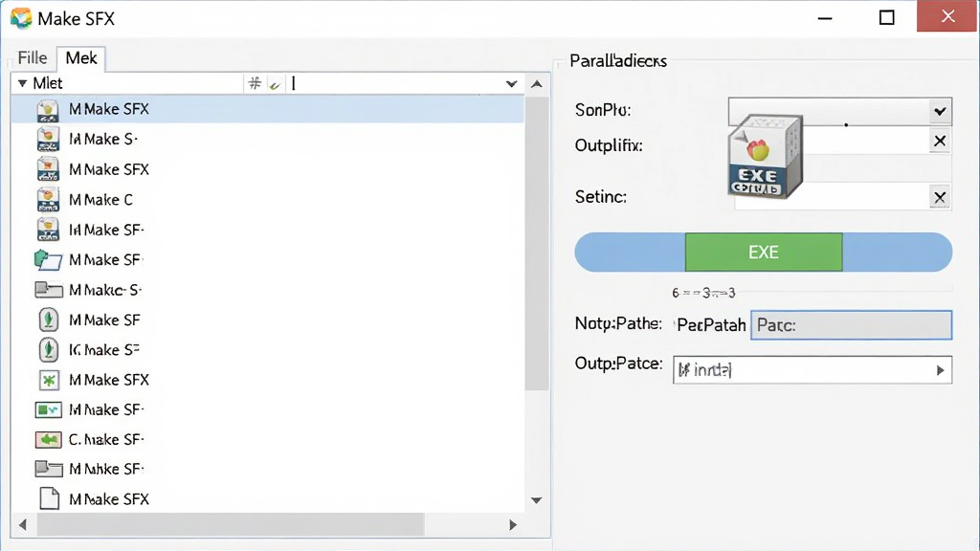Click the horizontal scrollbar's left arrow
Image resolution: width=980 pixels, height=551 pixels.
pos(23,525)
